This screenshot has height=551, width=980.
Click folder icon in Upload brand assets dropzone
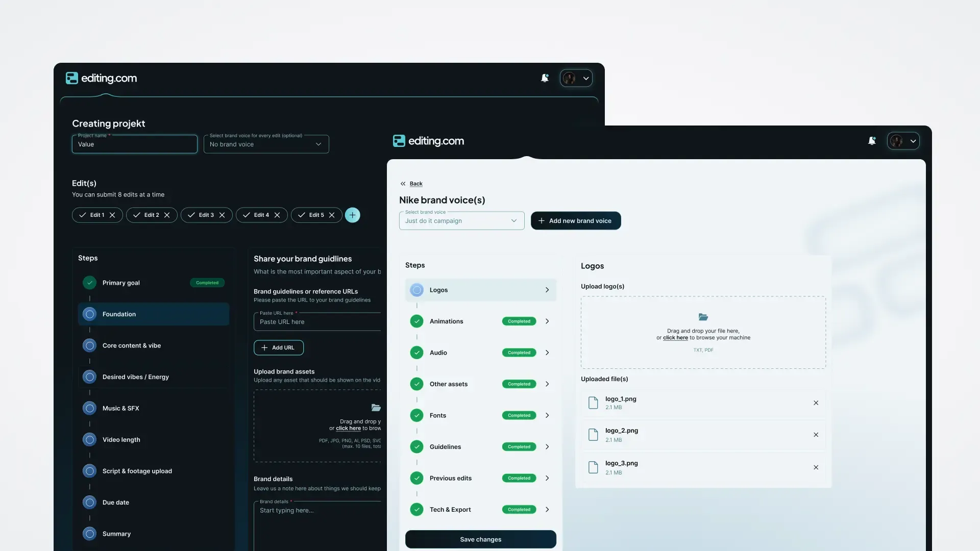pyautogui.click(x=376, y=408)
